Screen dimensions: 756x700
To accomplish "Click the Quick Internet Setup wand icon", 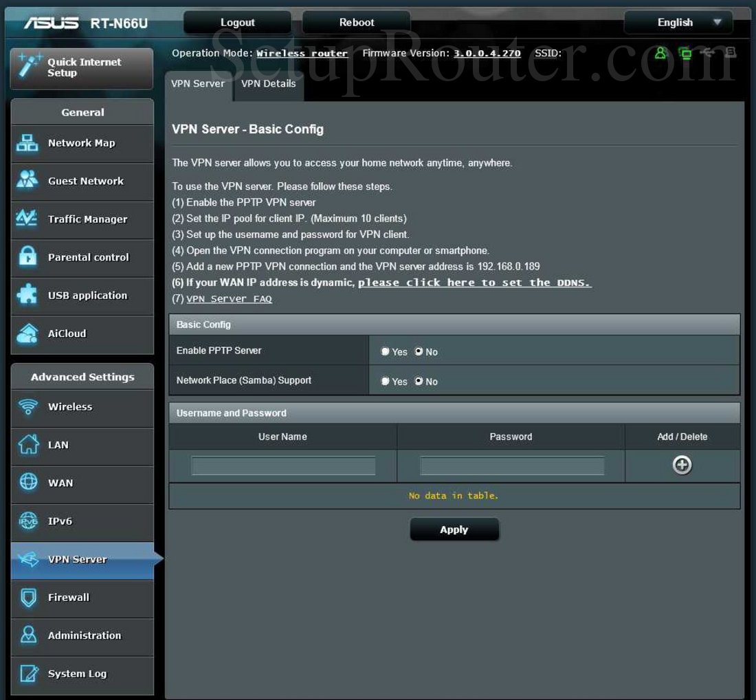I will (x=29, y=67).
